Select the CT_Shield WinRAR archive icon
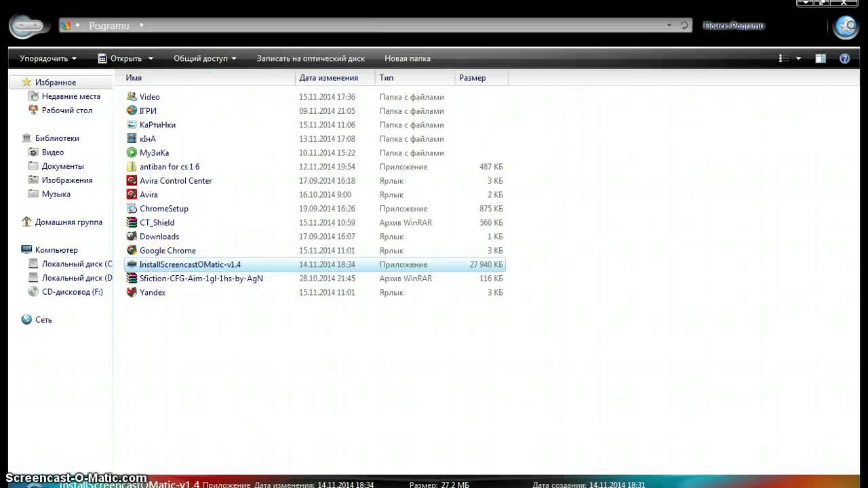868x488 pixels. tap(132, 222)
